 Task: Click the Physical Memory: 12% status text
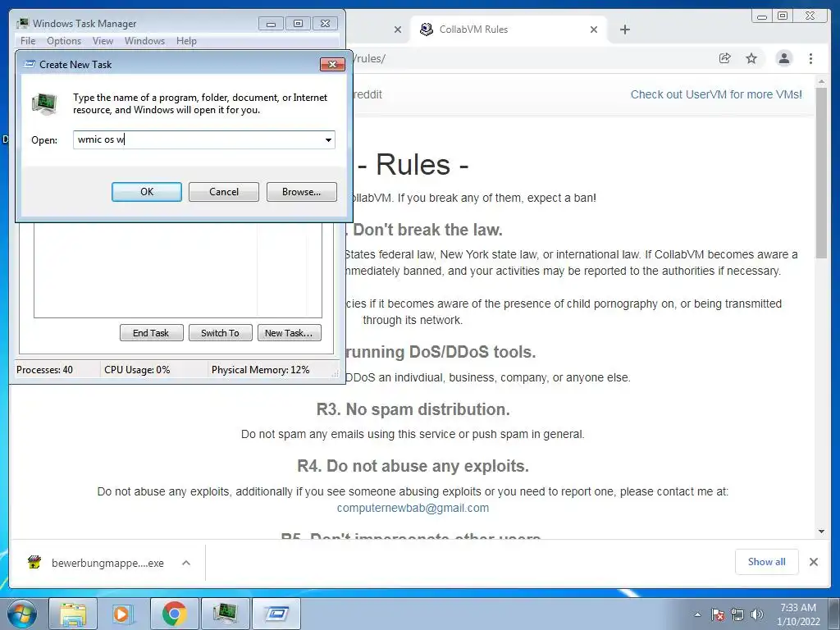pos(260,370)
